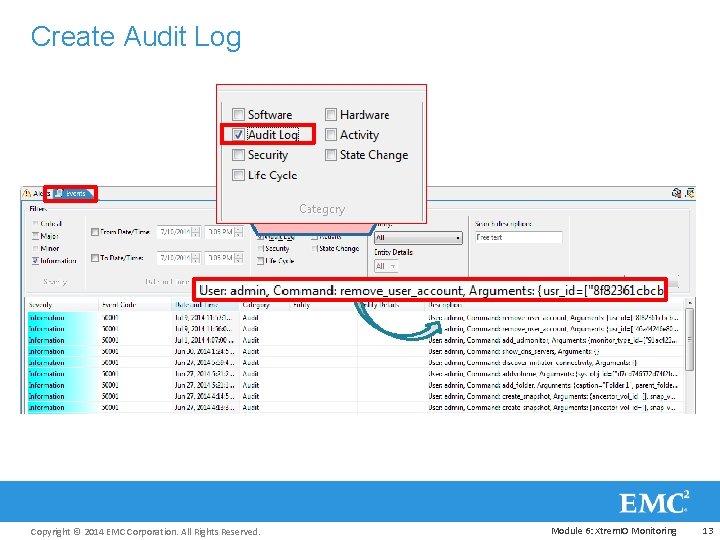Click the refresh icon at panel top right
This screenshot has width=720, height=540.
click(676, 193)
